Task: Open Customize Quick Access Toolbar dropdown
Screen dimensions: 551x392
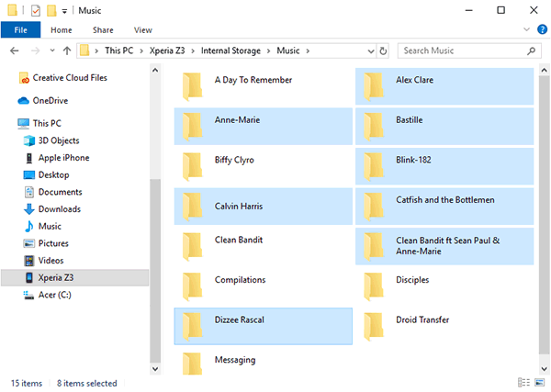Action: tap(64, 11)
